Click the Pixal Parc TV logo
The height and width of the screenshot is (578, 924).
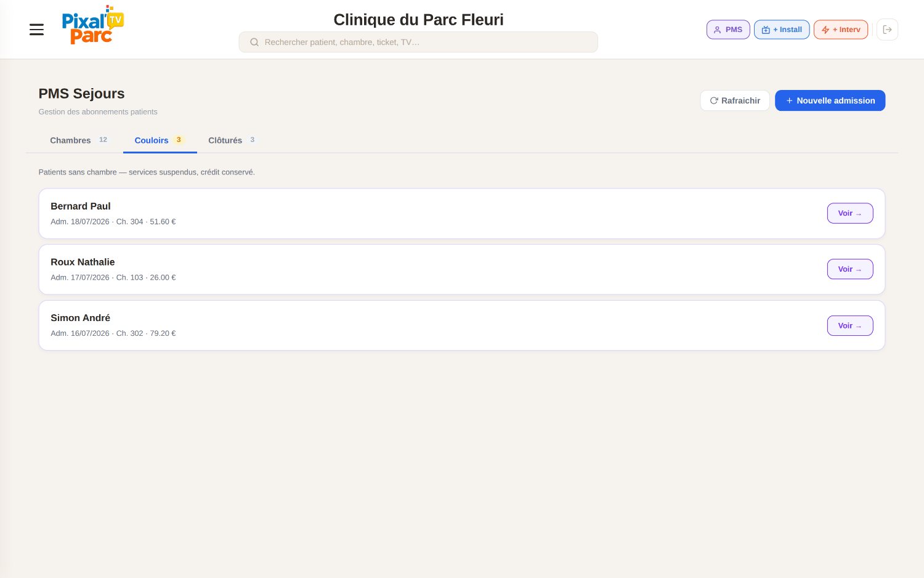93,26
